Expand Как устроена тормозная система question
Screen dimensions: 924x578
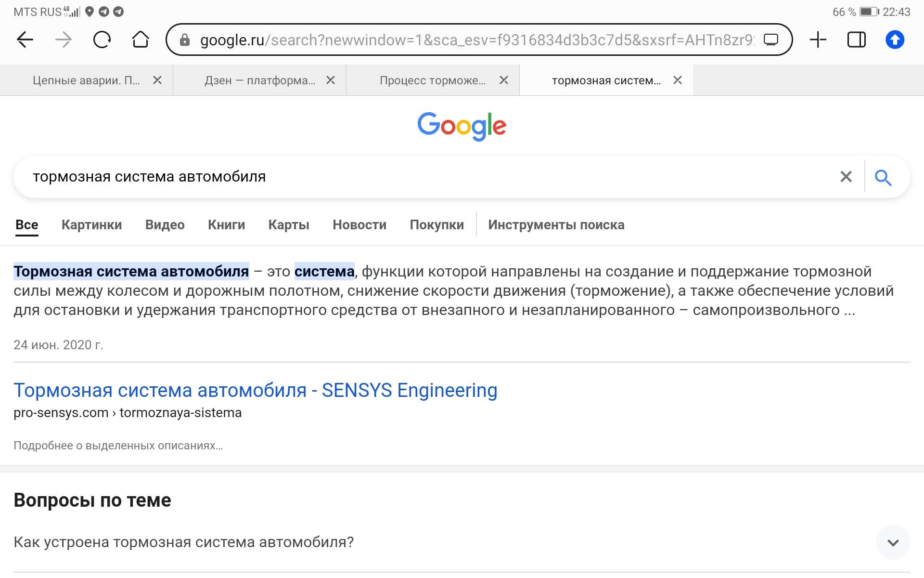[893, 543]
